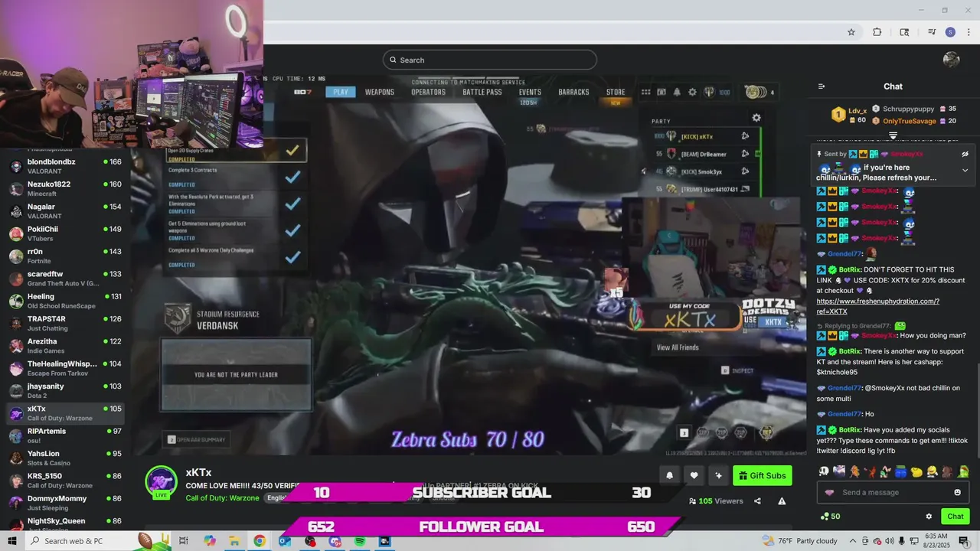Open Windows Start menu
Viewport: 980px width, 551px height.
[x=12, y=541]
